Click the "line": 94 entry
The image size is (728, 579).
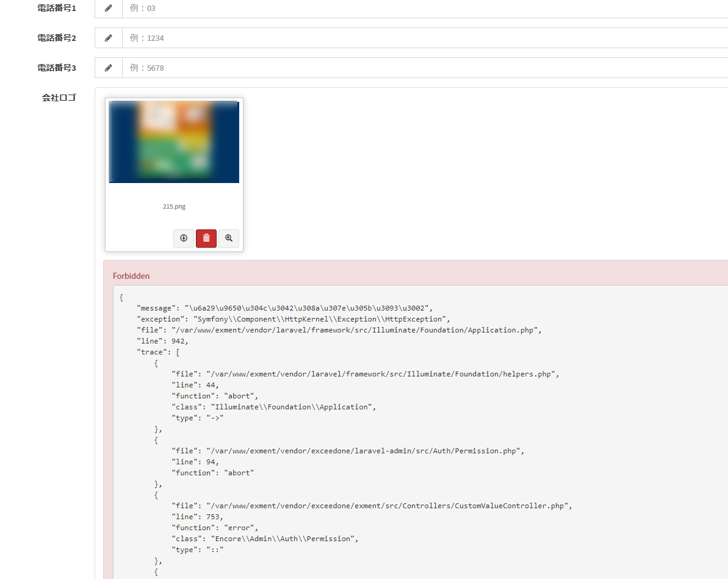(195, 462)
